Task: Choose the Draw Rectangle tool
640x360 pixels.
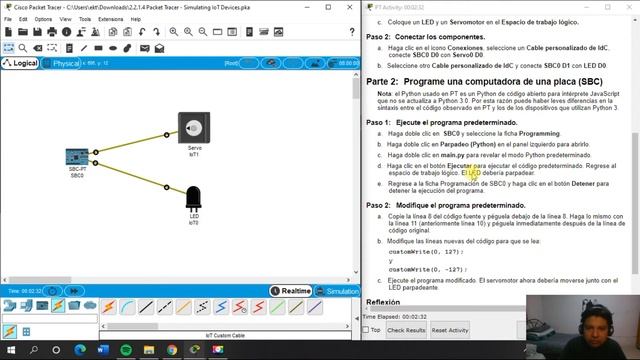Action: point(98,48)
